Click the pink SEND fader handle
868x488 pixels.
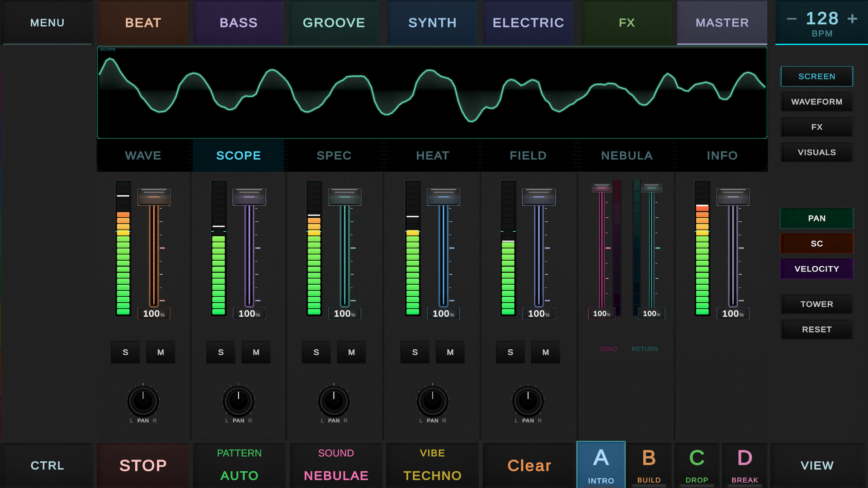[602, 188]
